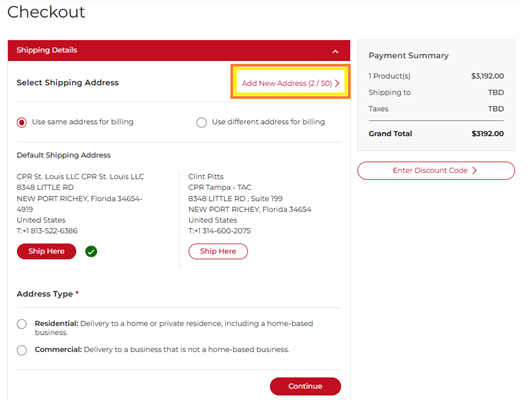This screenshot has height=400, width=528.
Task: Click the Shipping Details header bar
Action: tap(179, 51)
